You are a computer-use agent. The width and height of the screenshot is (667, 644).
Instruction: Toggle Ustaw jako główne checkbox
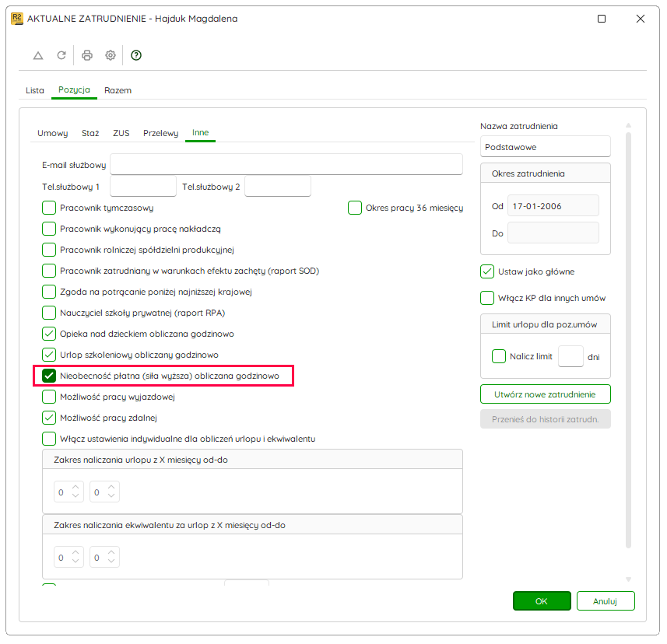pyautogui.click(x=487, y=271)
